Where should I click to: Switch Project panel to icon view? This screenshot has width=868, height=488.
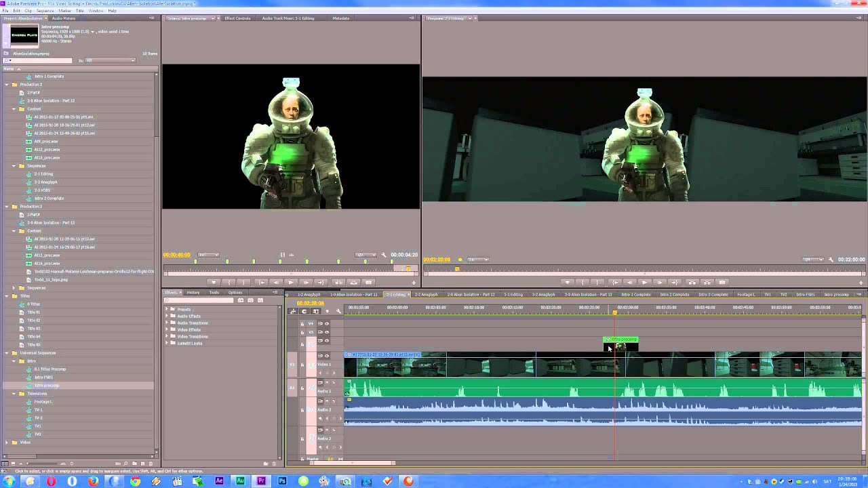(x=14, y=464)
